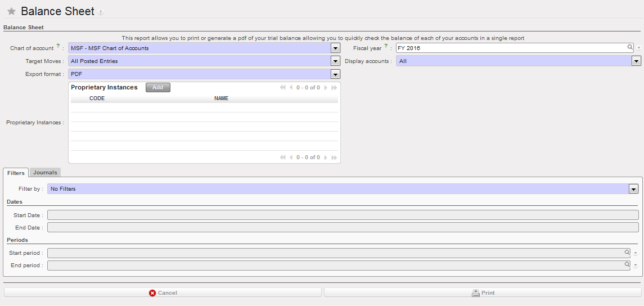The height and width of the screenshot is (306, 644).
Task: Go to next page in top pager
Action: (326, 88)
